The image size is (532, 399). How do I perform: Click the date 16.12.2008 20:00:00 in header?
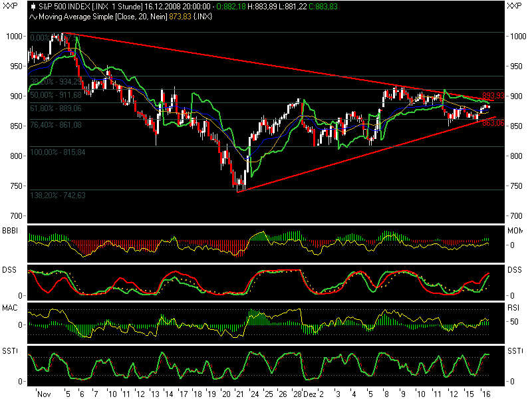[x=177, y=7]
